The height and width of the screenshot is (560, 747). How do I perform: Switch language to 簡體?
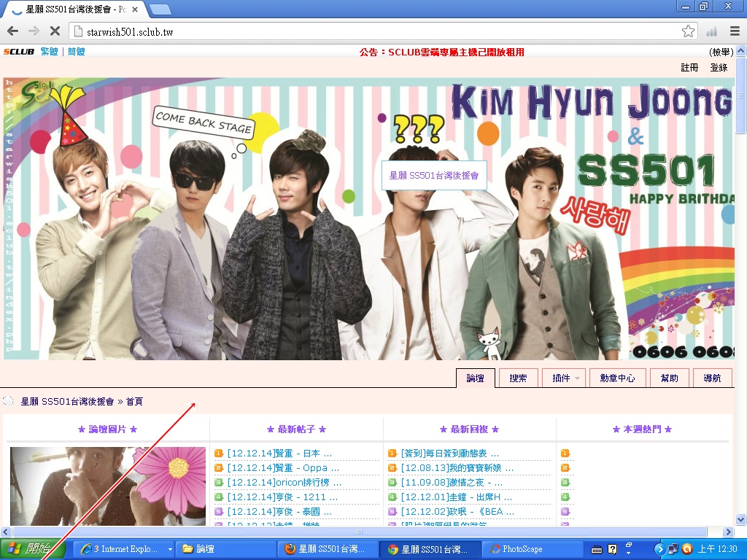coord(76,52)
